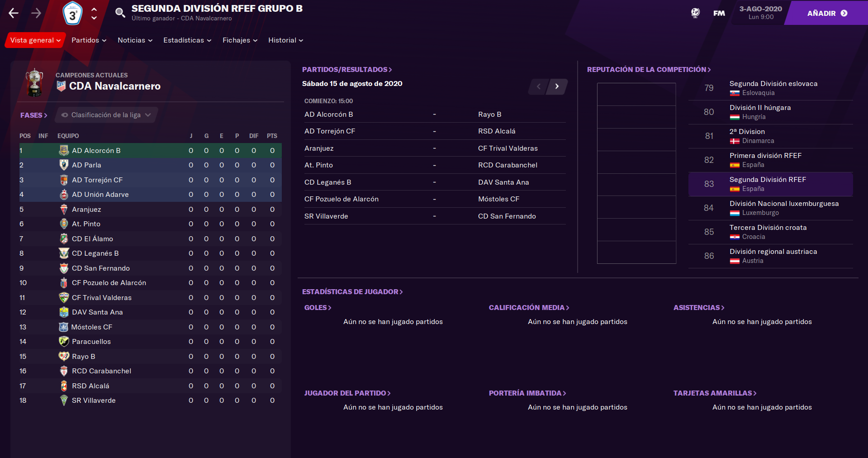This screenshot has width=868, height=458.
Task: Click AÑADIR continue button
Action: coord(827,13)
